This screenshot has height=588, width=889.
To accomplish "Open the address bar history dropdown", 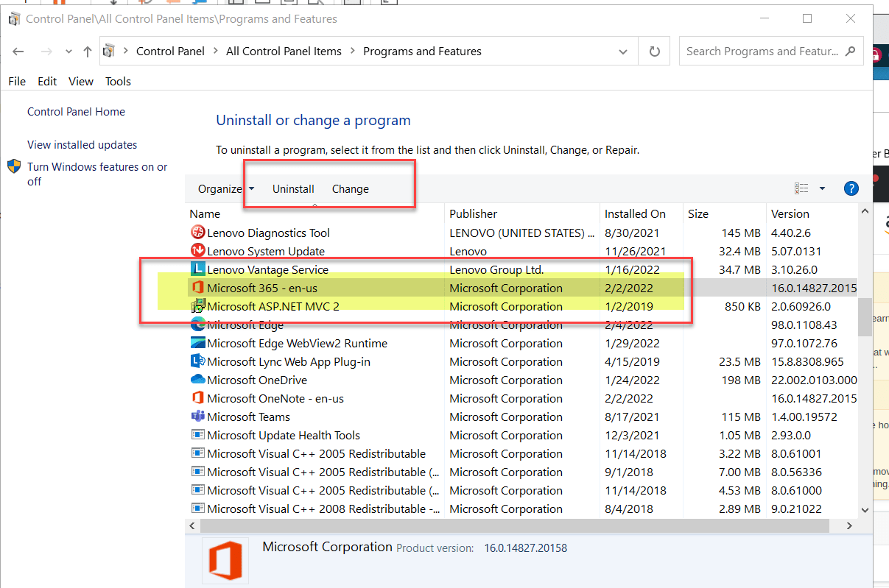I will coord(624,52).
